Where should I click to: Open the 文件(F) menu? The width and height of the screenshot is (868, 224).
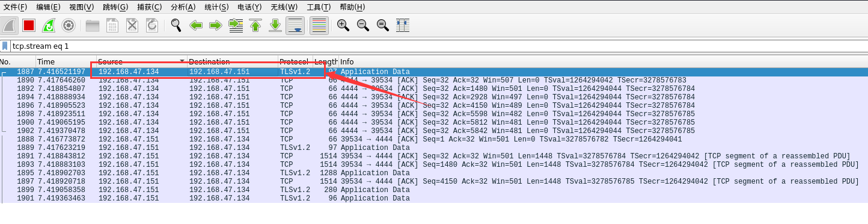click(x=15, y=7)
